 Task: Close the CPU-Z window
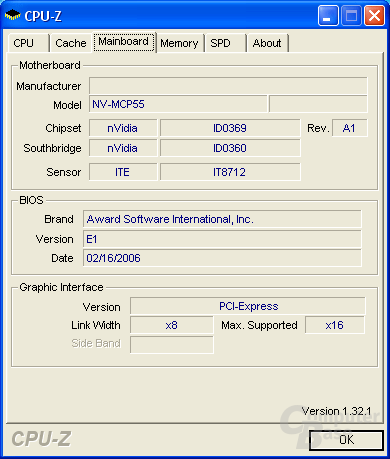tap(374, 16)
